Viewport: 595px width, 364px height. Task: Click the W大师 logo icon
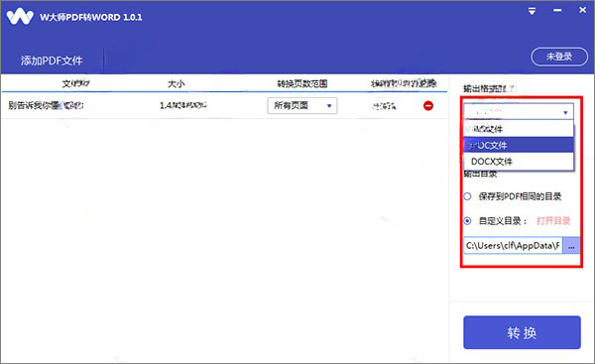tap(20, 17)
